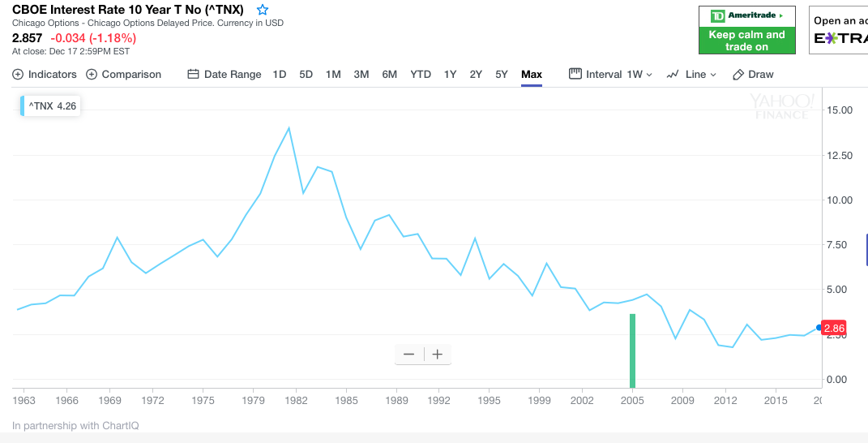Activate the Draw pencil tool
Image resolution: width=868 pixels, height=443 pixels.
(738, 75)
